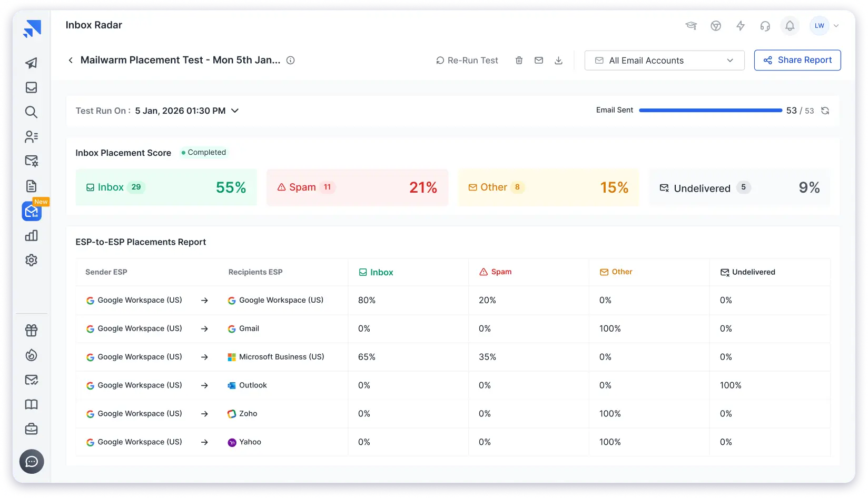868x498 pixels.
Task: Click the graduation cap academy icon
Action: click(x=692, y=25)
